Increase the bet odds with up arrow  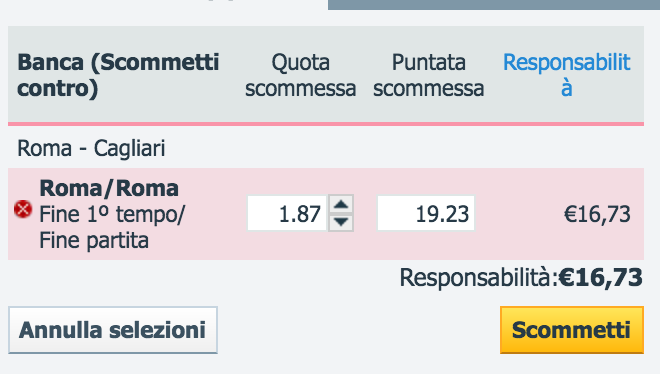(x=341, y=205)
